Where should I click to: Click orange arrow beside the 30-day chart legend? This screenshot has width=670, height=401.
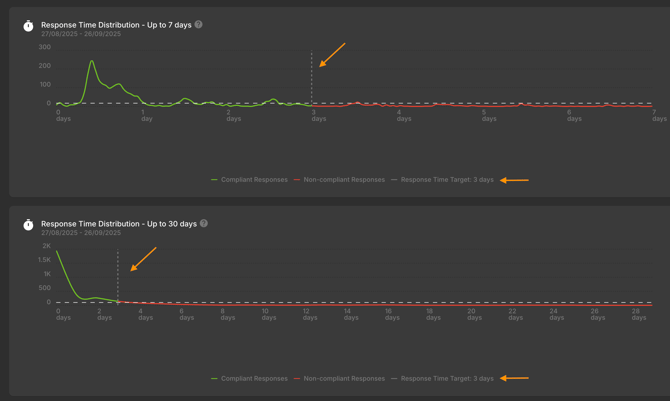[x=514, y=378]
